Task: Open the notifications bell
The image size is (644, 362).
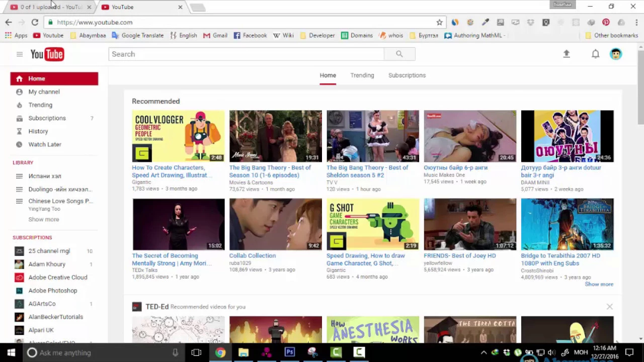Action: 595,54
